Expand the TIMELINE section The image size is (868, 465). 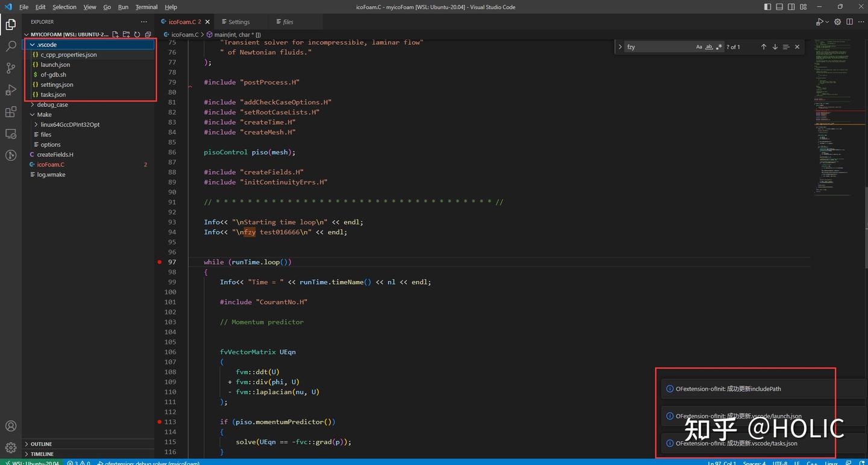pos(89,454)
